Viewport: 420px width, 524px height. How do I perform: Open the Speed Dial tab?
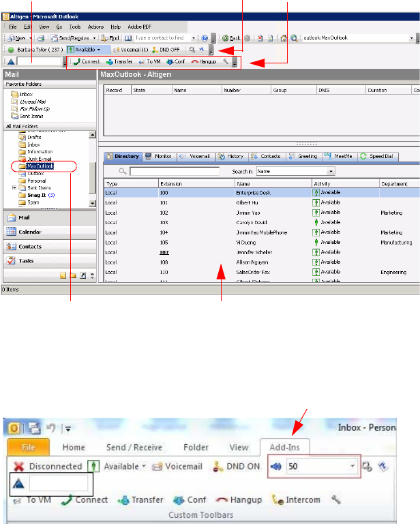pyautogui.click(x=378, y=156)
